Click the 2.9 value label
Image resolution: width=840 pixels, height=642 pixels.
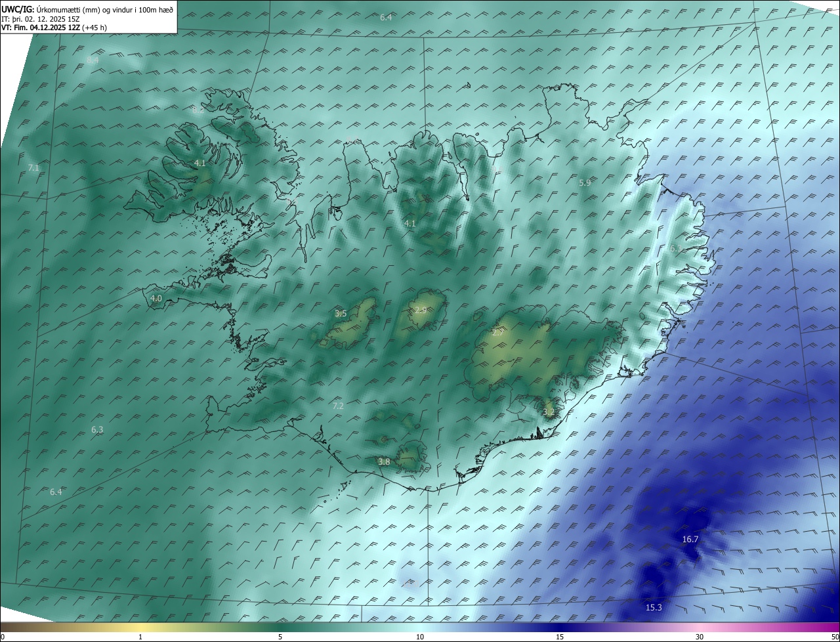tap(421, 310)
